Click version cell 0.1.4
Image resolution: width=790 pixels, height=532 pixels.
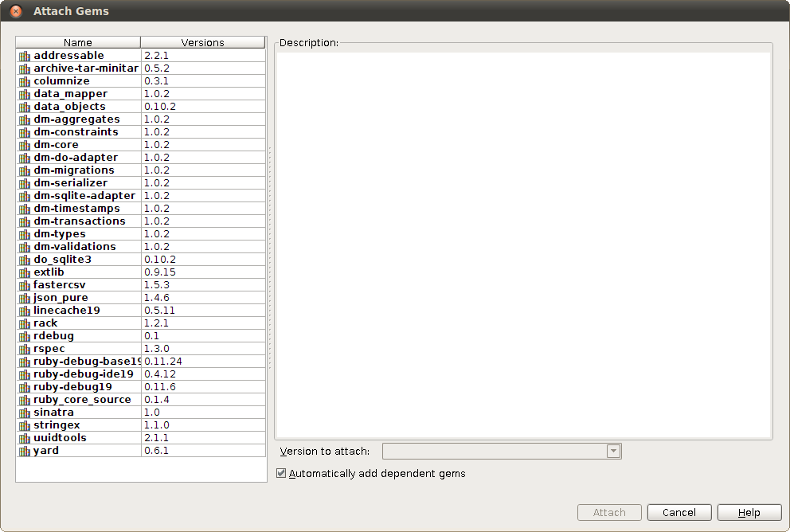pos(203,400)
